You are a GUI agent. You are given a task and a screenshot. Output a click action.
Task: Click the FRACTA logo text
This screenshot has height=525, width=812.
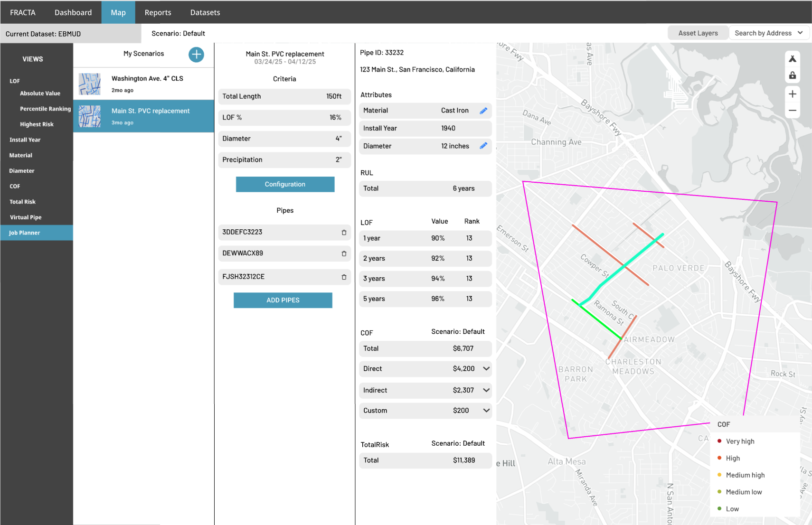[23, 12]
